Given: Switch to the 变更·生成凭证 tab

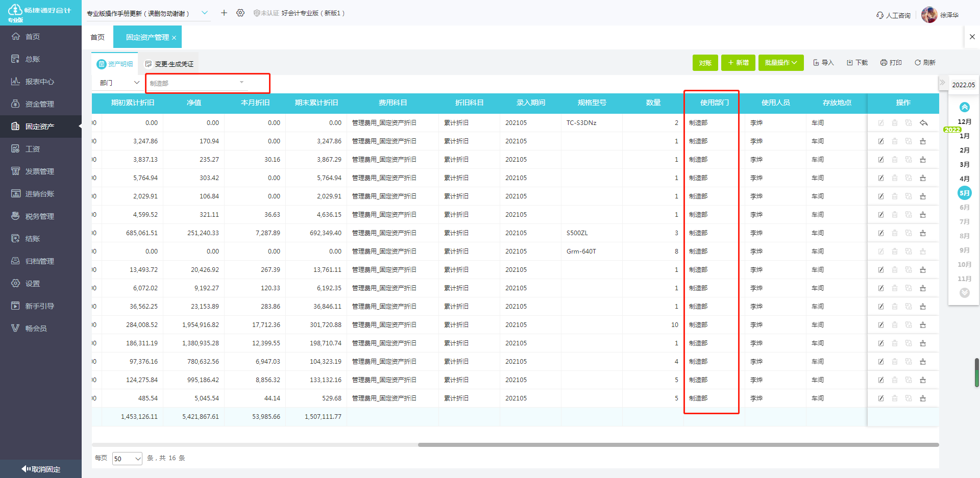Looking at the screenshot, I should [x=169, y=64].
